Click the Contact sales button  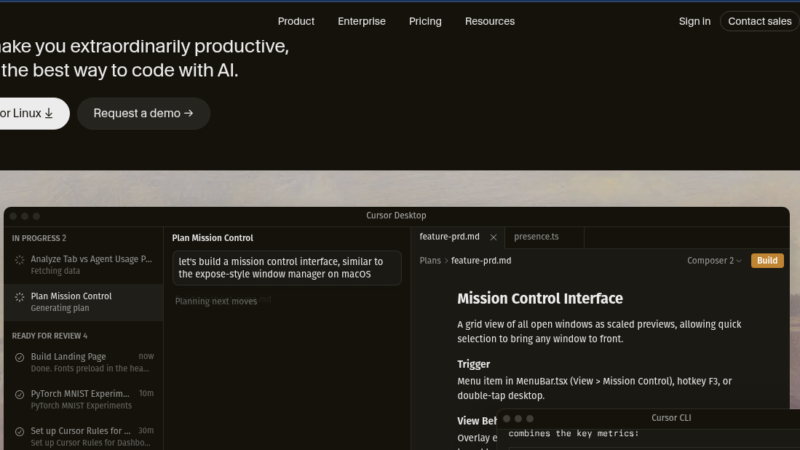click(759, 21)
